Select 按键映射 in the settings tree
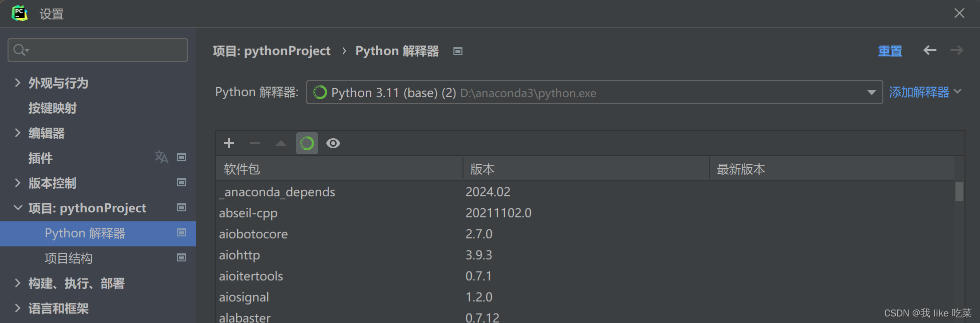The height and width of the screenshot is (323, 980). pyautogui.click(x=53, y=108)
